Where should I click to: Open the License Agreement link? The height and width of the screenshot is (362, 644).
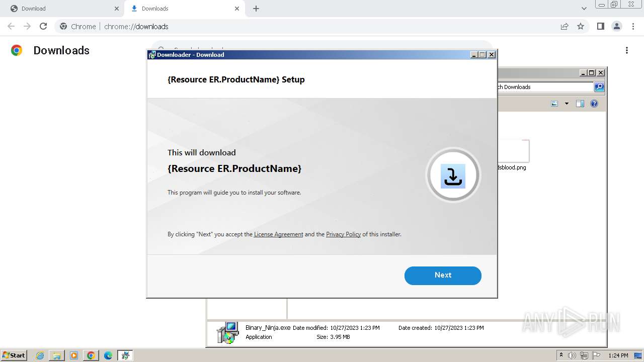click(x=278, y=234)
